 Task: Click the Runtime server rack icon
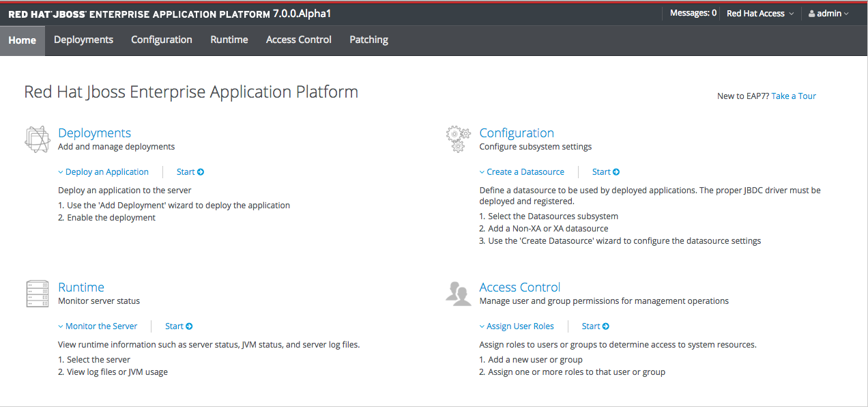coord(38,294)
